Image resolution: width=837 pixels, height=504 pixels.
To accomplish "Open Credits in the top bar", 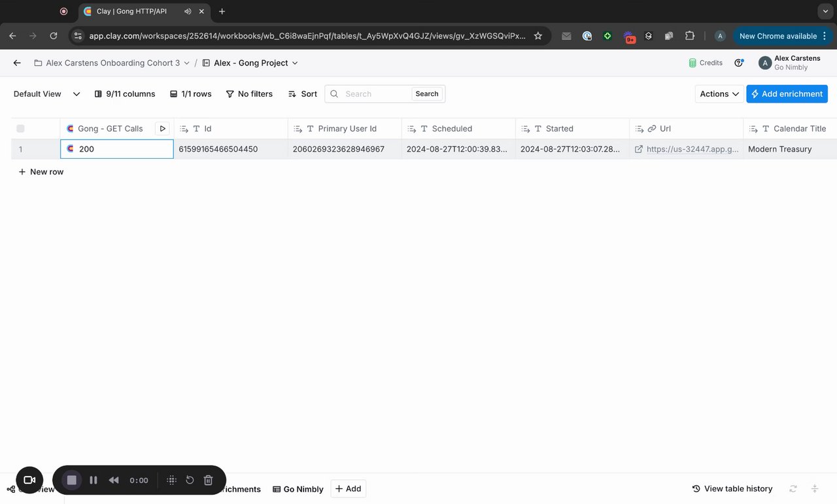I will coord(706,63).
